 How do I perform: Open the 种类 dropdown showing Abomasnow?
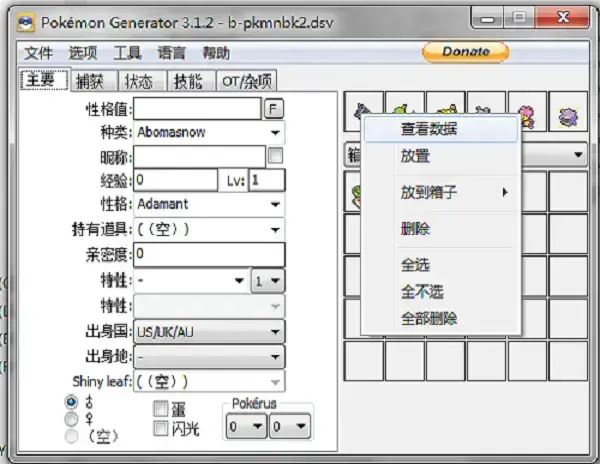click(x=209, y=133)
